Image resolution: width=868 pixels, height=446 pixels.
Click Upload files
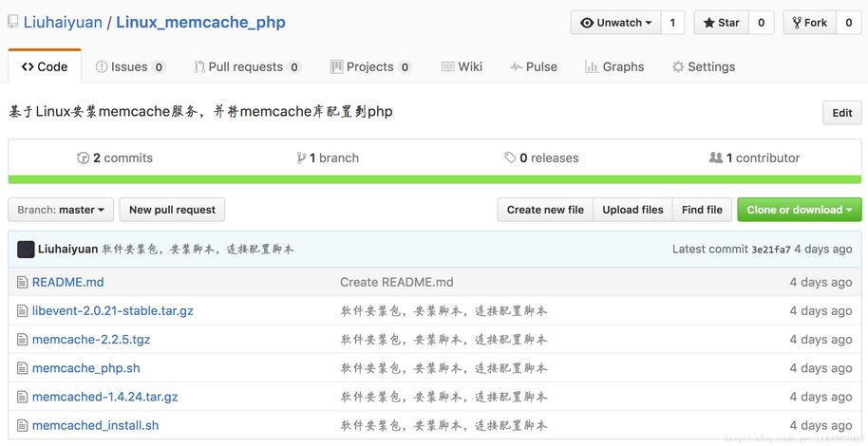pos(632,210)
